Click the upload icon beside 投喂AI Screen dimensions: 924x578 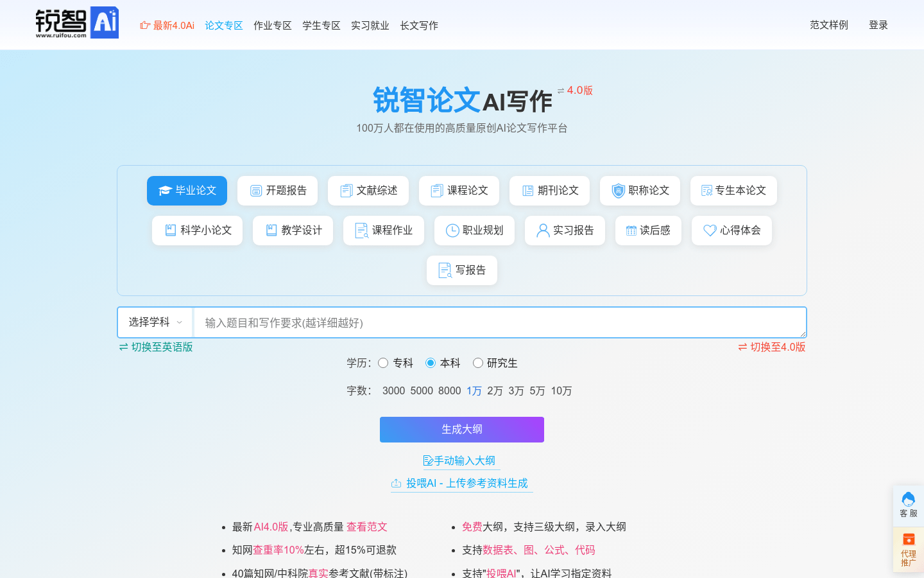coord(397,483)
